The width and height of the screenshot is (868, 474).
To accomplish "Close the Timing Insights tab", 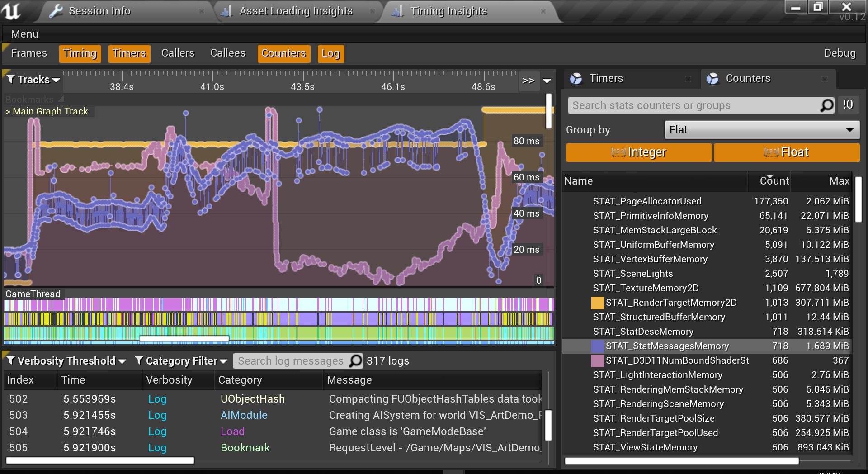I will pos(543,11).
